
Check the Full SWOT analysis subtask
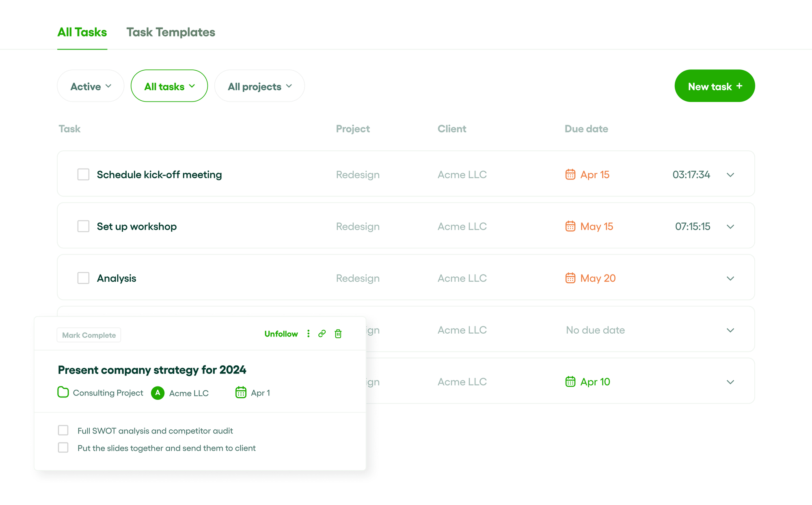[63, 430]
